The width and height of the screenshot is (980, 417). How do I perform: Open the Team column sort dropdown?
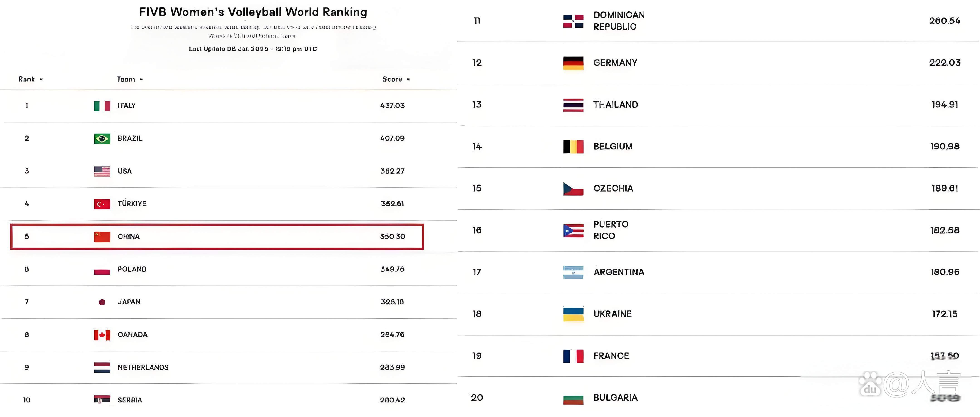tap(142, 79)
